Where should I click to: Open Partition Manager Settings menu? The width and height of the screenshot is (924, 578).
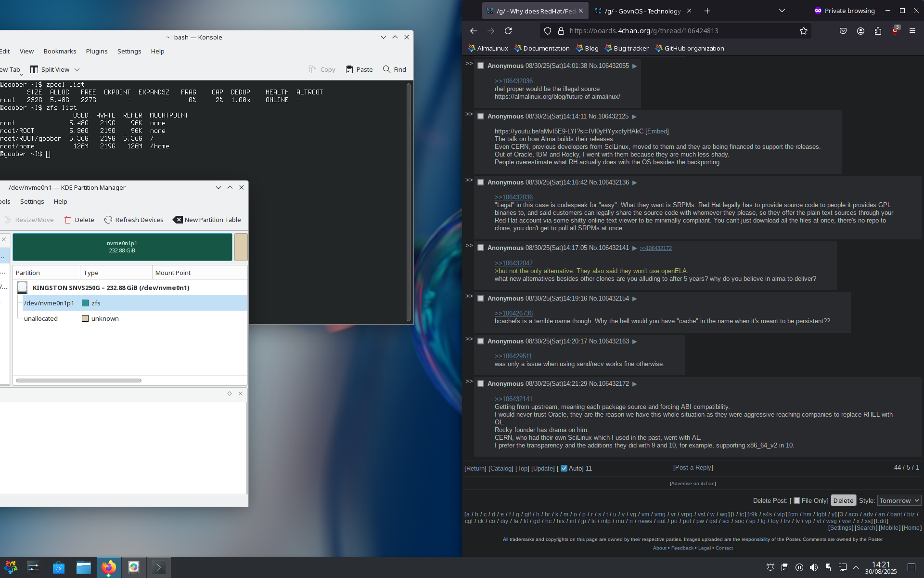[32, 201]
